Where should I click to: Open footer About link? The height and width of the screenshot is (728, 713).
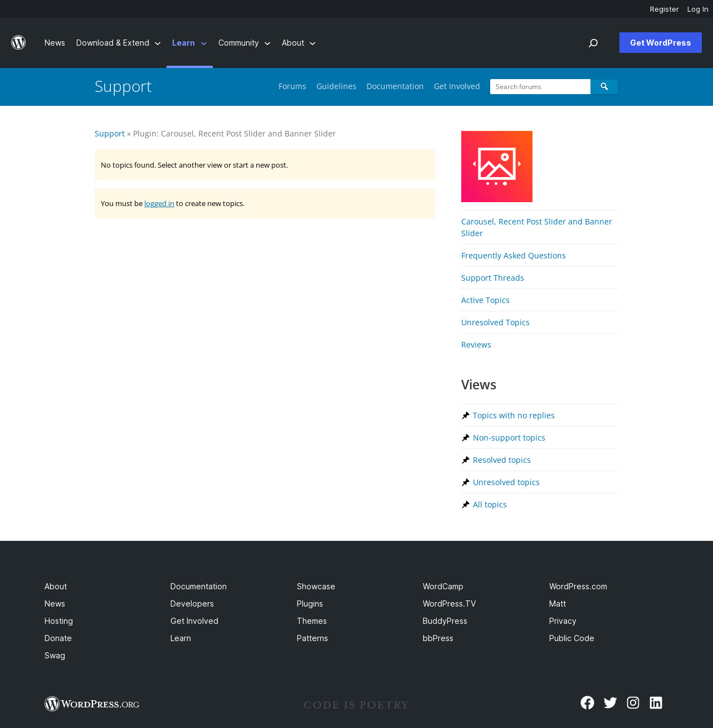pyautogui.click(x=56, y=587)
